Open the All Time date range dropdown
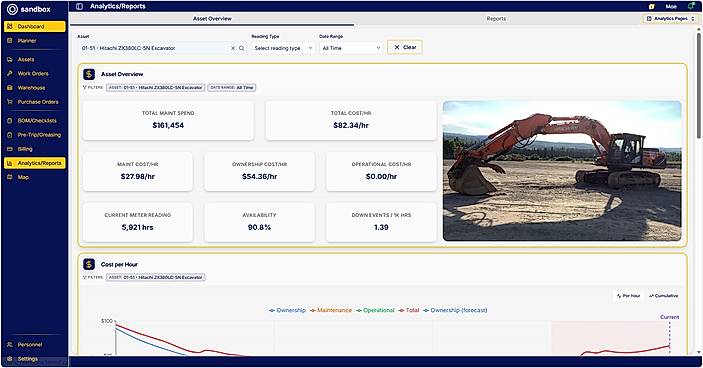Image resolution: width=703 pixels, height=368 pixels. [351, 48]
